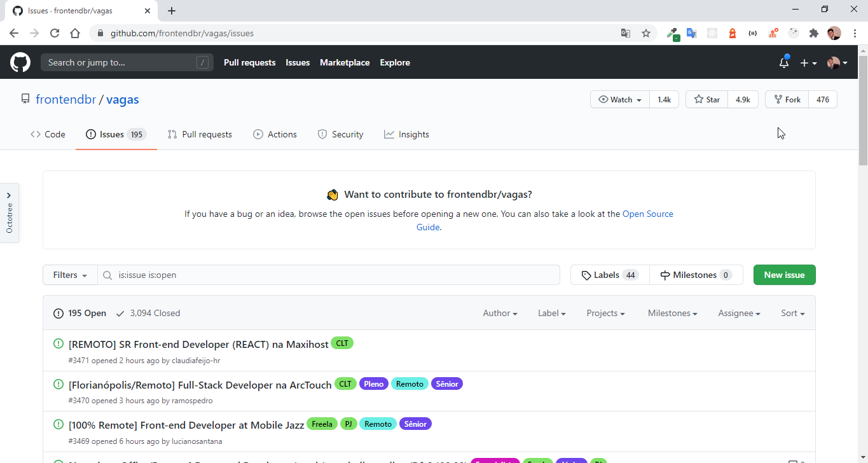Image resolution: width=868 pixels, height=463 pixels.
Task: Go to Pull requests in the top header
Action: click(249, 62)
